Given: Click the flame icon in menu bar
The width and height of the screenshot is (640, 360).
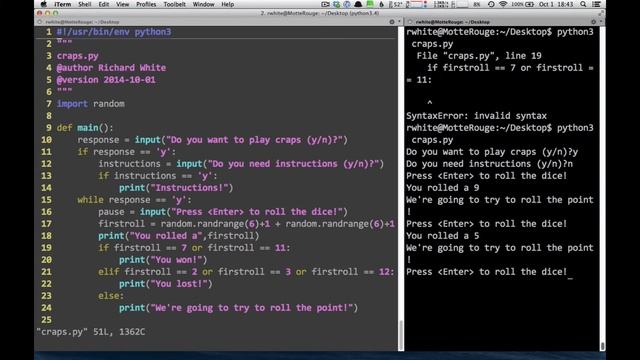Looking at the screenshot, I should click(x=382, y=4).
